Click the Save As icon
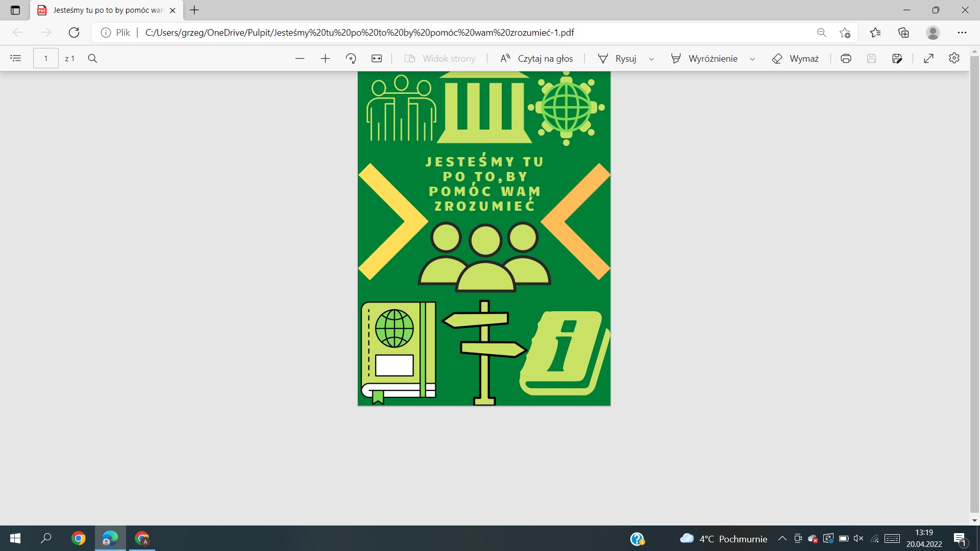Viewport: 980px width, 551px height. click(897, 58)
